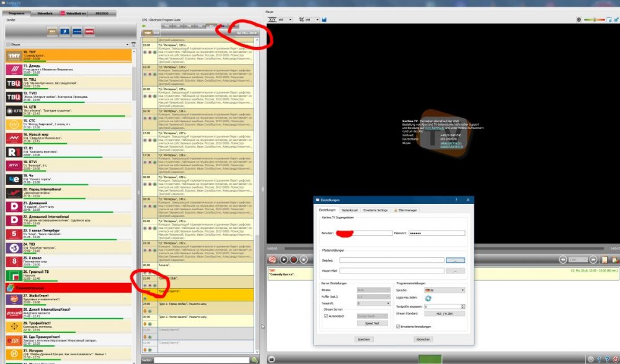
Task: Open the Tastenkürzel tab in settings
Action: (348, 210)
